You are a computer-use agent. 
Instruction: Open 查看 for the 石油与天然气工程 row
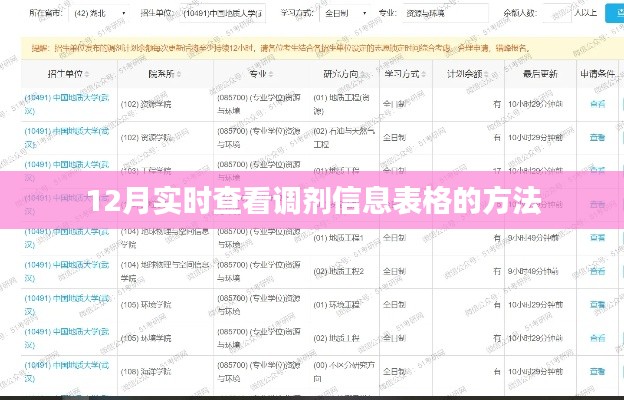[x=597, y=137]
